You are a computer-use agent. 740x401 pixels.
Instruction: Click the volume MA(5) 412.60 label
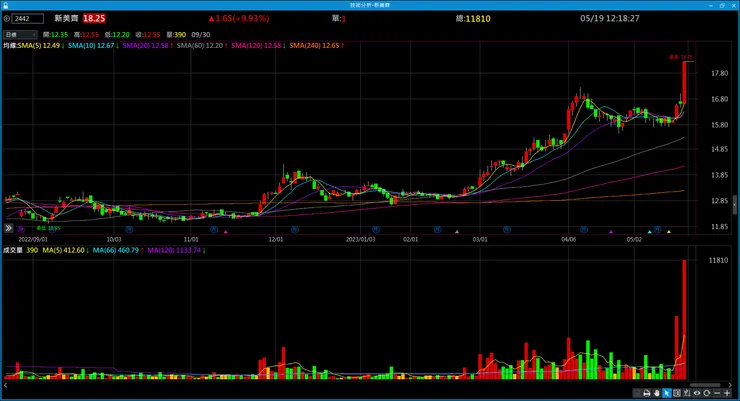pyautogui.click(x=65, y=251)
